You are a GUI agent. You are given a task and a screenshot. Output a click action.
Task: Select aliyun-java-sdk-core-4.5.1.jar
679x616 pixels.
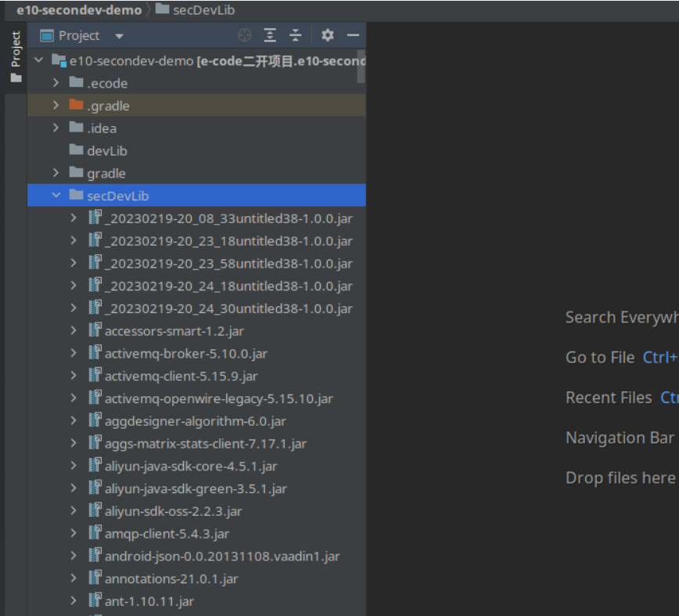point(196,466)
